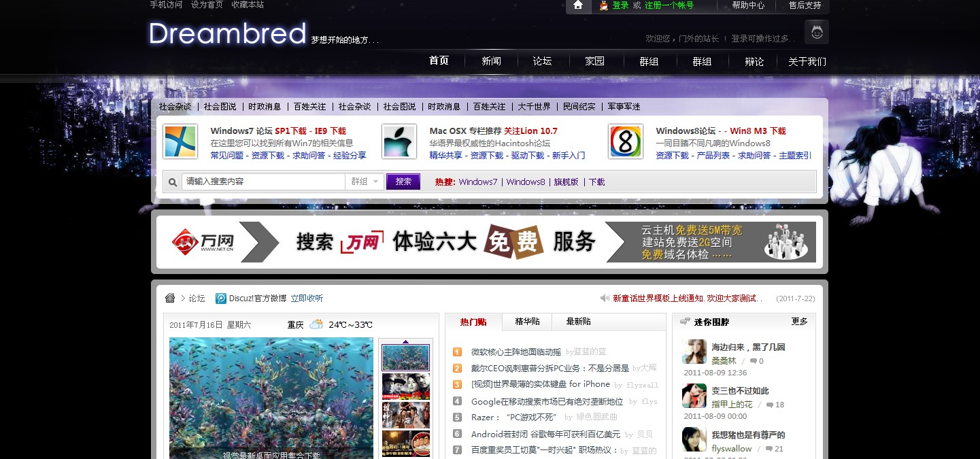
Task: Click the 迷你围脖 panel header icon
Action: click(x=685, y=322)
